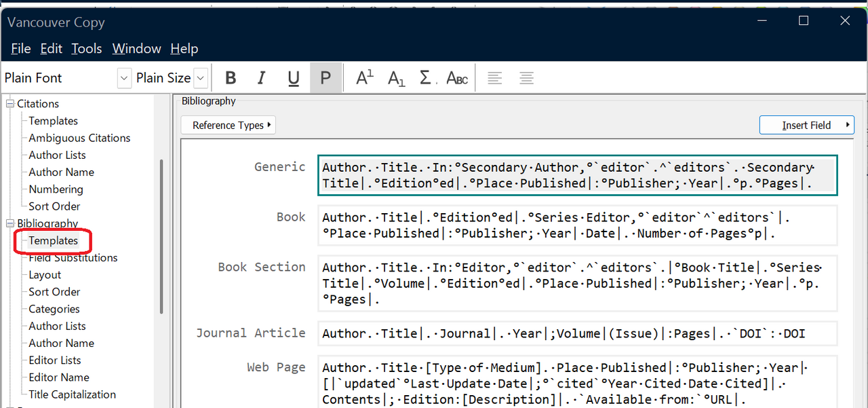The height and width of the screenshot is (408, 868).
Task: Open the Help menu
Action: 184,48
